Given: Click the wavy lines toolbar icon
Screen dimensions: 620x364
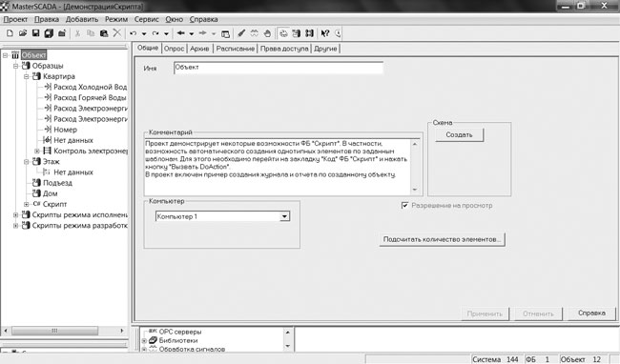Looking at the screenshot, I should pos(255,33).
